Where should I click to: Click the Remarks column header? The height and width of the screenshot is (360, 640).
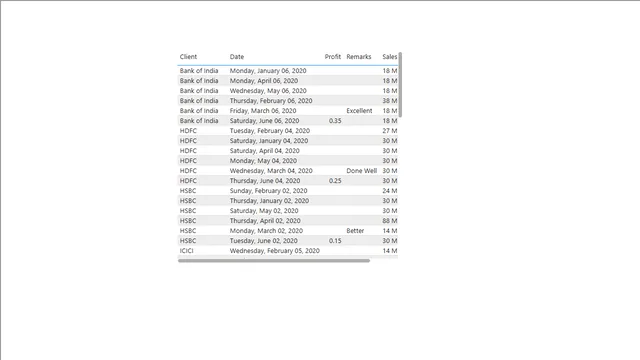(x=359, y=57)
